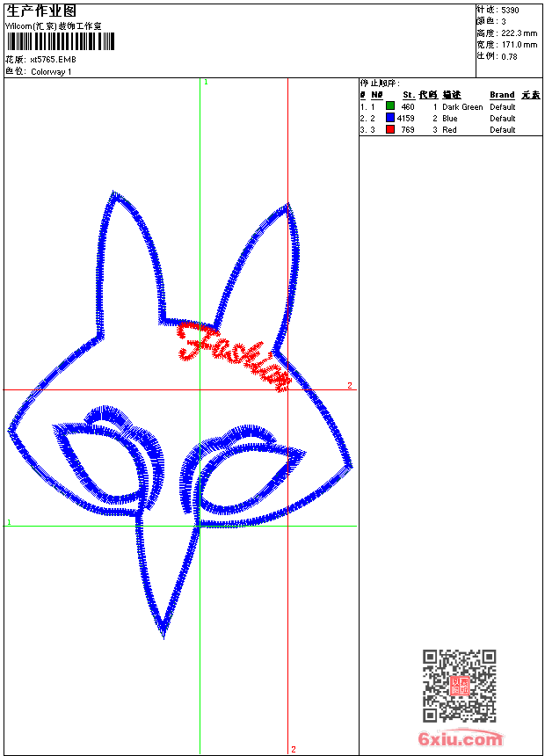Screen dimensions: 545x756
Task: Click the Dark Green color swatch
Action: 390,106
